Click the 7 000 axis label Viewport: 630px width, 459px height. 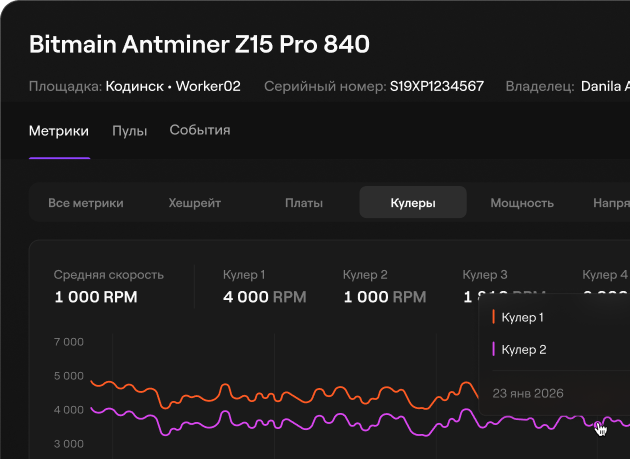pos(69,342)
